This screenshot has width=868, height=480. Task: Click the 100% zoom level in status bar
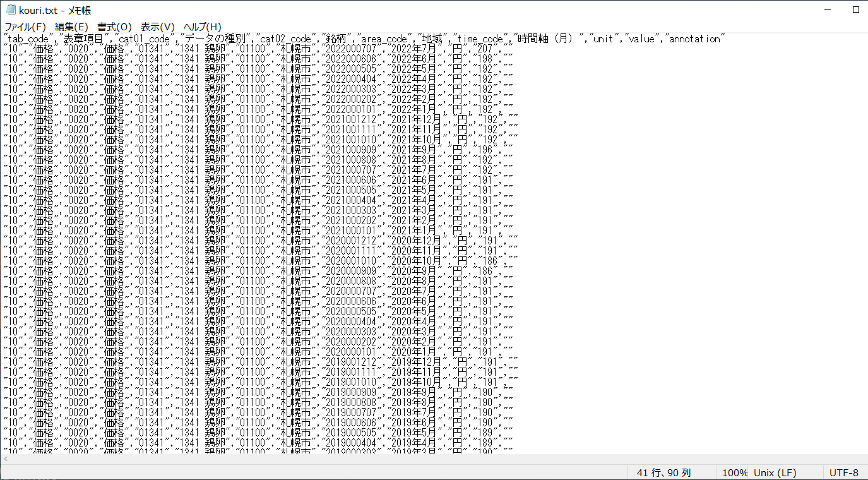pyautogui.click(x=734, y=473)
